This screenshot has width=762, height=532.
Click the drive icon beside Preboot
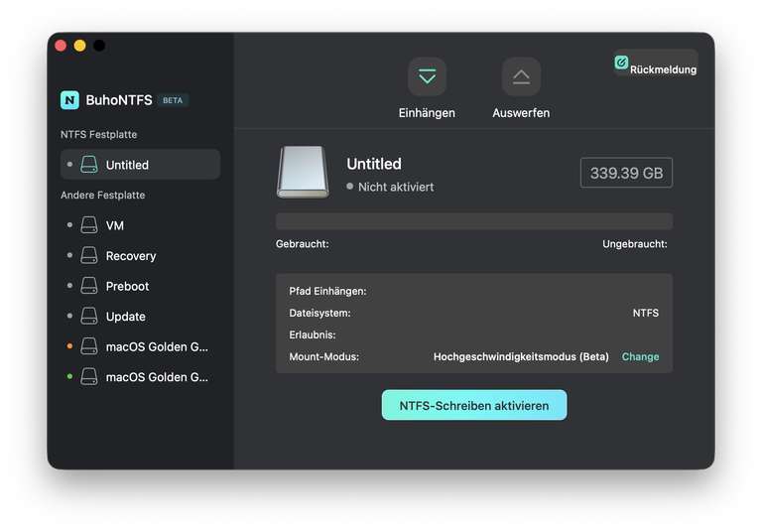89,286
